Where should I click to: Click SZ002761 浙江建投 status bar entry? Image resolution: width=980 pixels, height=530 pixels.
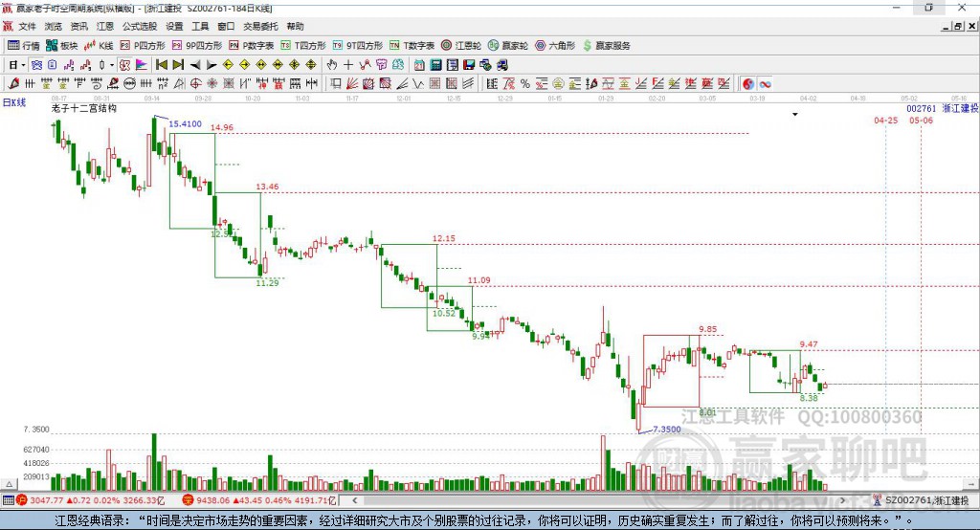click(x=922, y=500)
